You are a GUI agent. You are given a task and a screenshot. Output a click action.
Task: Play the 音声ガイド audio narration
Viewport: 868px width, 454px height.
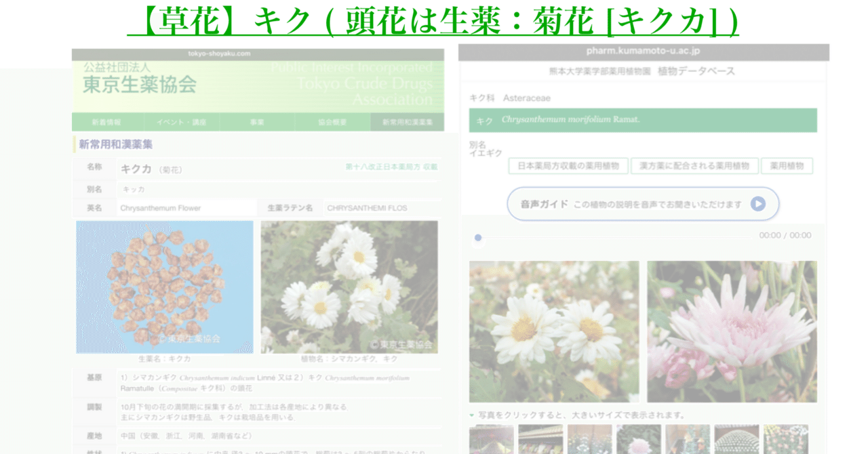(643, 203)
